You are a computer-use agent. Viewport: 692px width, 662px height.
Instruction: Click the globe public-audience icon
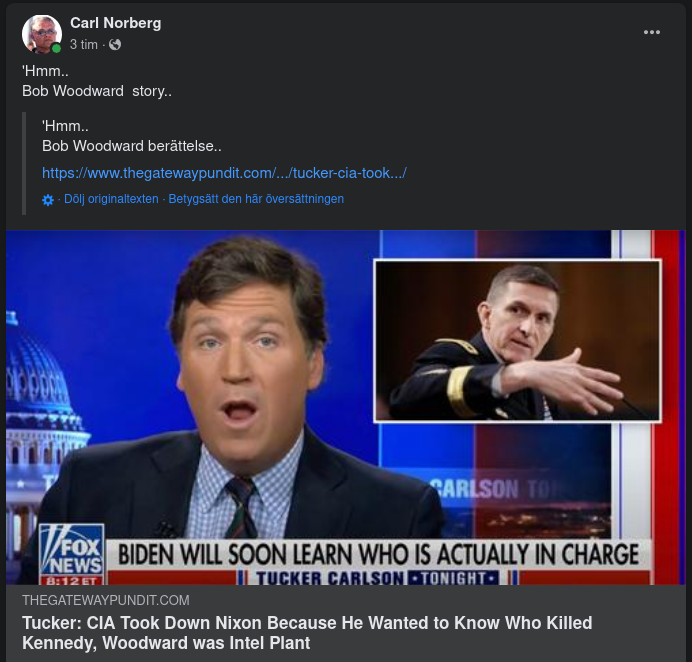coord(115,45)
